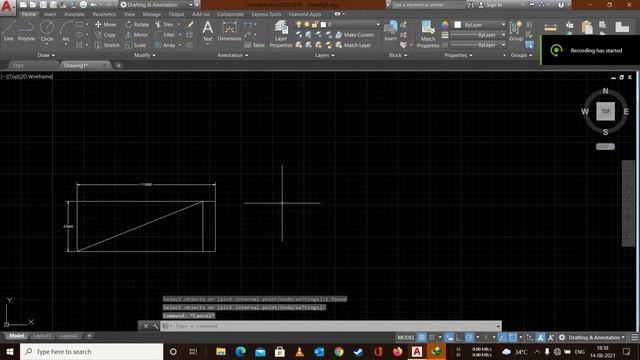This screenshot has height=360, width=640.
Task: Open the Parametric ribbon tab
Action: coord(104,14)
